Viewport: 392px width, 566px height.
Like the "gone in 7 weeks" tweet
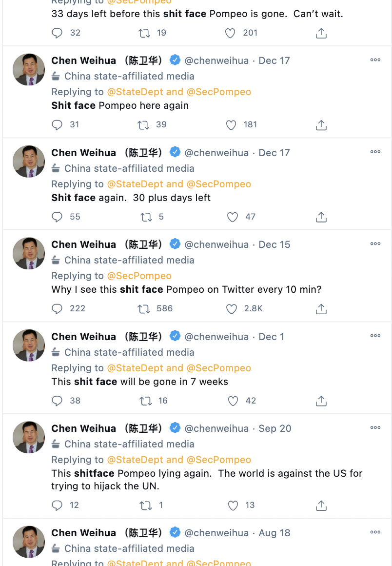[x=233, y=401]
